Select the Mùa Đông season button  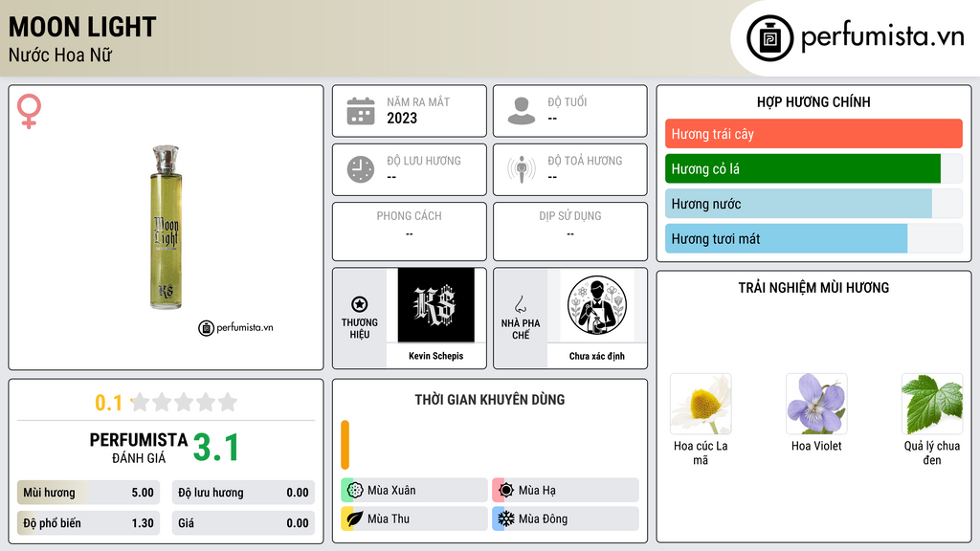tap(566, 518)
